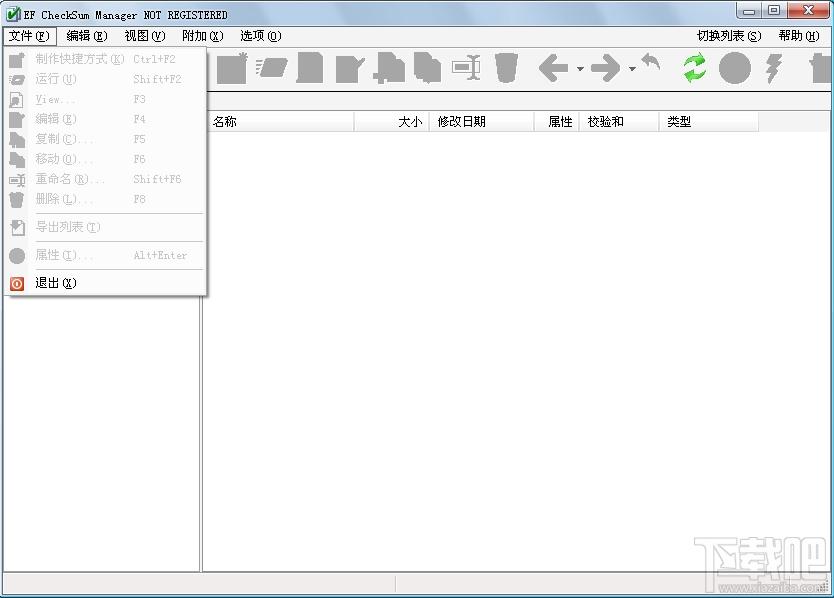Select 复制(C)... menu entry
The height and width of the screenshot is (598, 834).
tap(105, 139)
